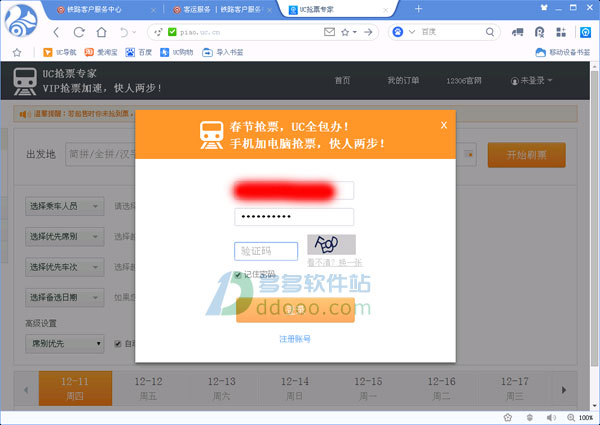Expand the 选择优先车次 dropdown
This screenshot has height=425, width=600.
coord(65,267)
